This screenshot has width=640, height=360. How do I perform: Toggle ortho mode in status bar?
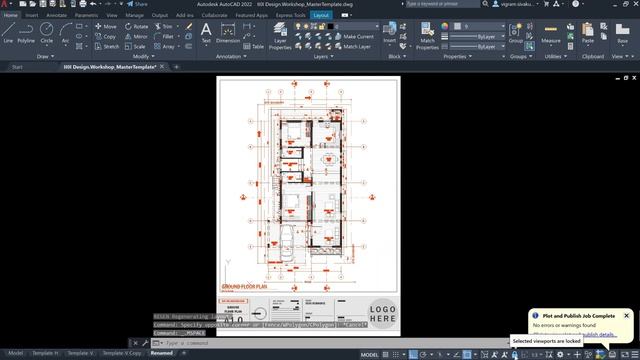(x=413, y=355)
